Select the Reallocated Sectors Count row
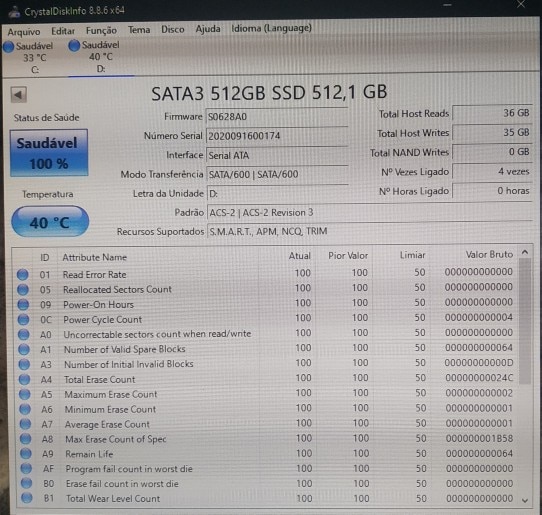542x515 pixels. tap(265, 289)
